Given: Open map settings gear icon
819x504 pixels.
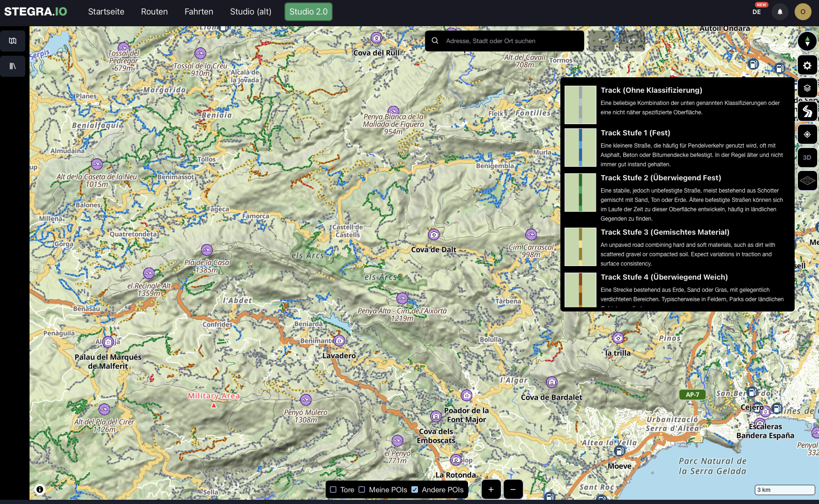Looking at the screenshot, I should tap(807, 66).
